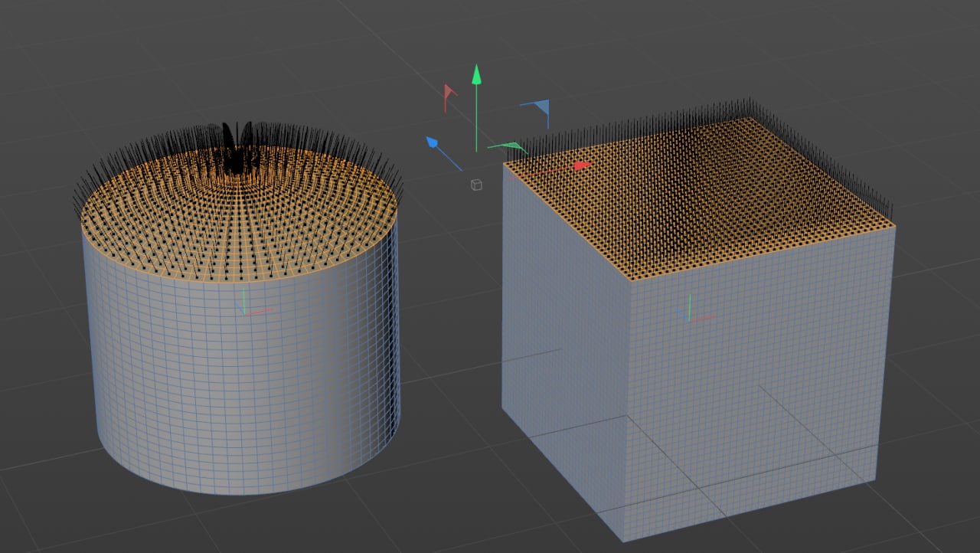Viewport: 980px width, 553px height.
Task: Select the cube's orange top face
Action: click(x=701, y=199)
